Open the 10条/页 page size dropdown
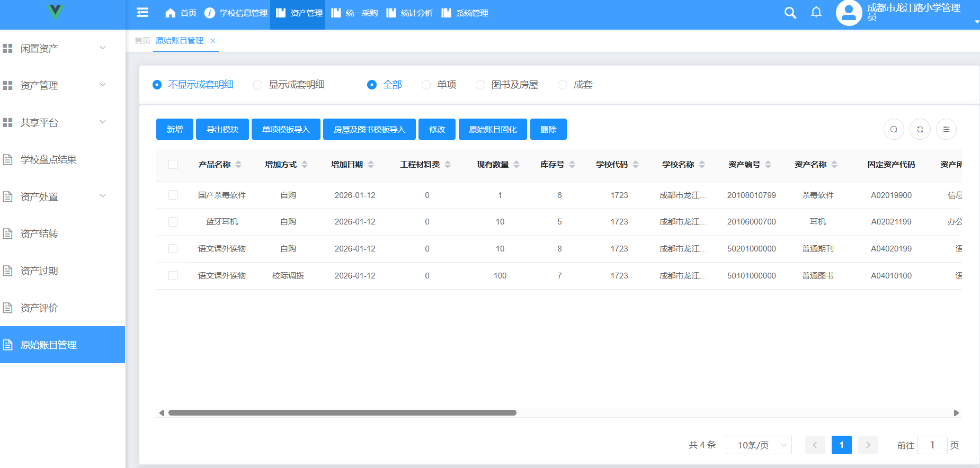Viewport: 980px width, 468px height. [x=758, y=445]
